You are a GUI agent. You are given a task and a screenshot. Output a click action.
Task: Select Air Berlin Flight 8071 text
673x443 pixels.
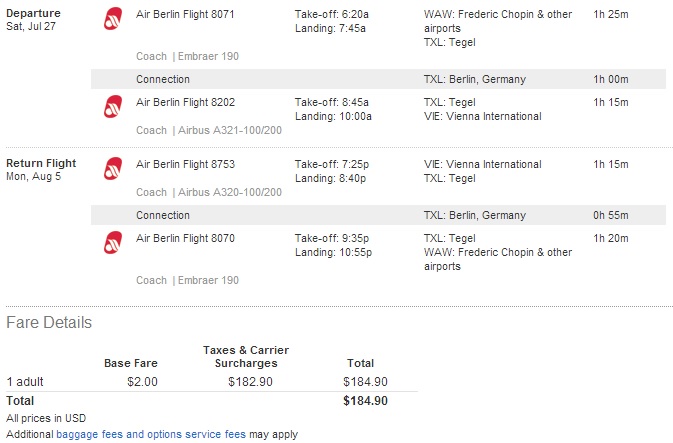point(185,14)
